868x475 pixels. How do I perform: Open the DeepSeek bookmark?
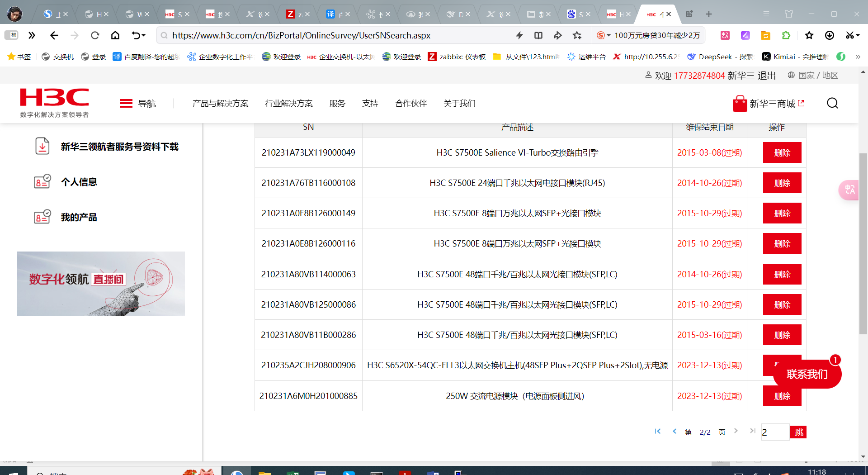point(720,57)
